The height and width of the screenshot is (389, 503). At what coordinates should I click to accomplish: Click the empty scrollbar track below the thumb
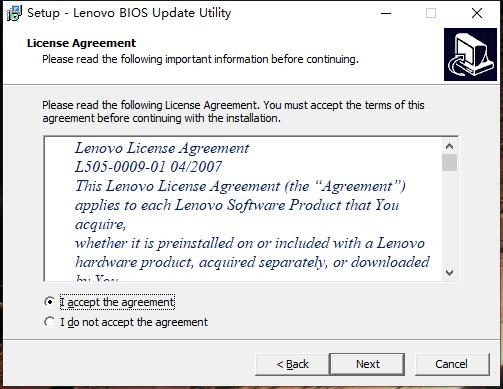449,218
